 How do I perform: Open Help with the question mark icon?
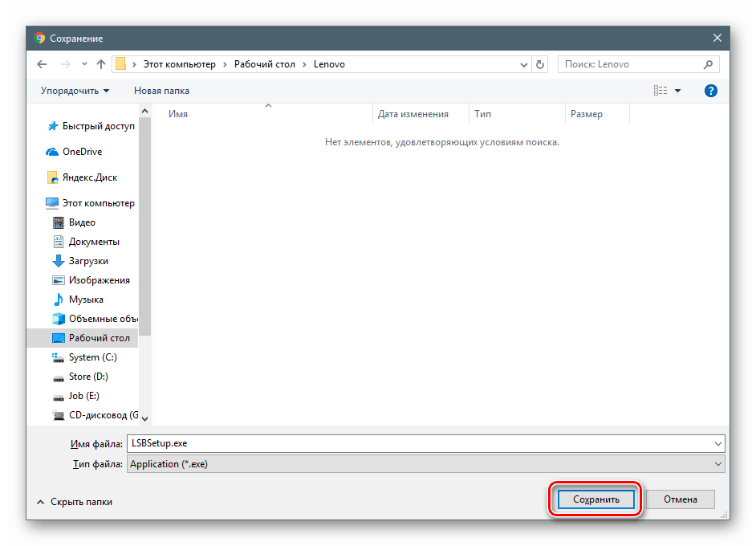pyautogui.click(x=711, y=90)
